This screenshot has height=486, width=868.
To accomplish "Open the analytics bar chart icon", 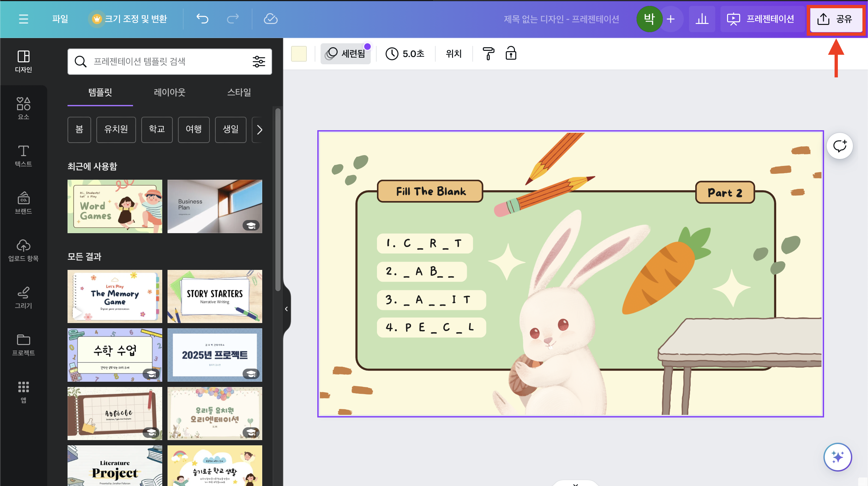I will [x=701, y=19].
